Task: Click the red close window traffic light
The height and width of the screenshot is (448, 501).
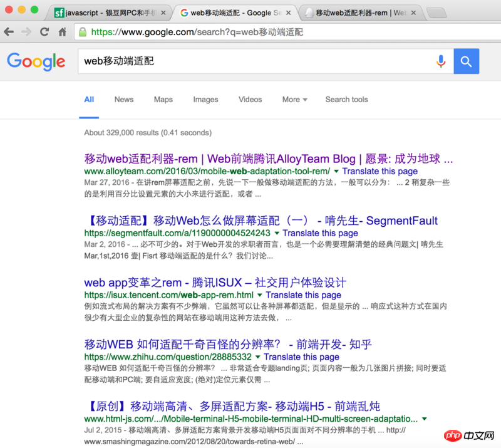Action: (9, 9)
